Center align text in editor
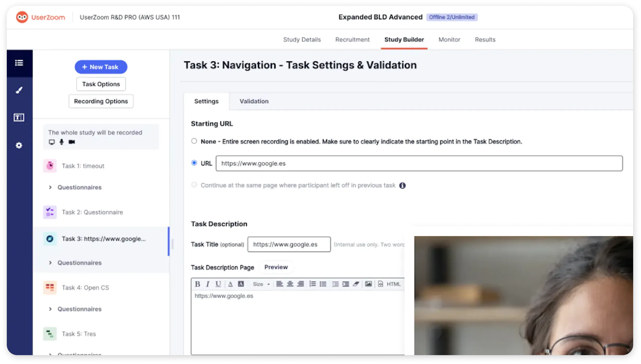Image resolution: width=641 pixels, height=364 pixels. [290, 284]
